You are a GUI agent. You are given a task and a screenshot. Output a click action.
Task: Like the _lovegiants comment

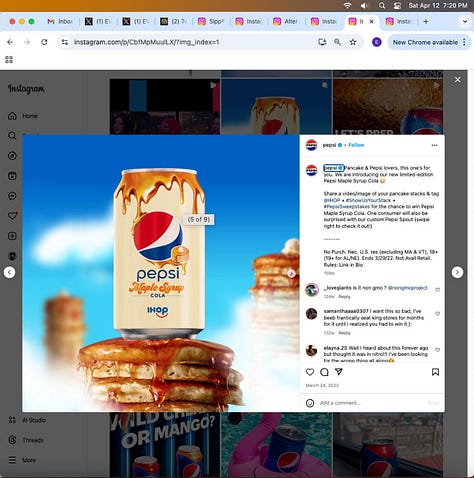point(438,290)
